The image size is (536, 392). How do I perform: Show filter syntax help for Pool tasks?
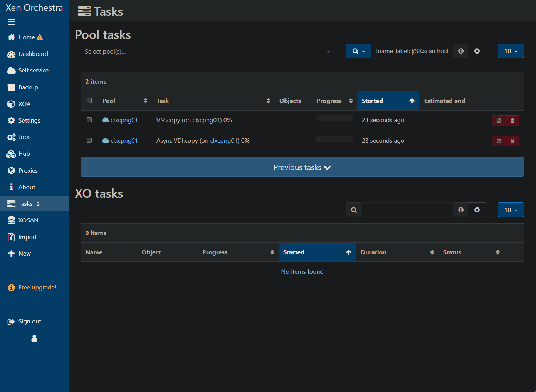[460, 51]
